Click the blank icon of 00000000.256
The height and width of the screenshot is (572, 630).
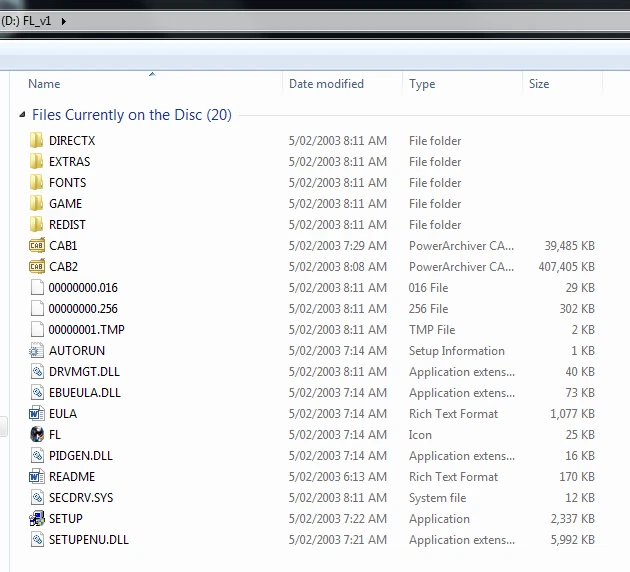pyautogui.click(x=37, y=308)
